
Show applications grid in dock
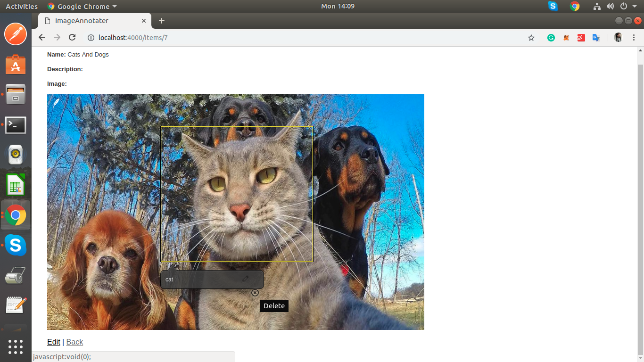point(16,347)
